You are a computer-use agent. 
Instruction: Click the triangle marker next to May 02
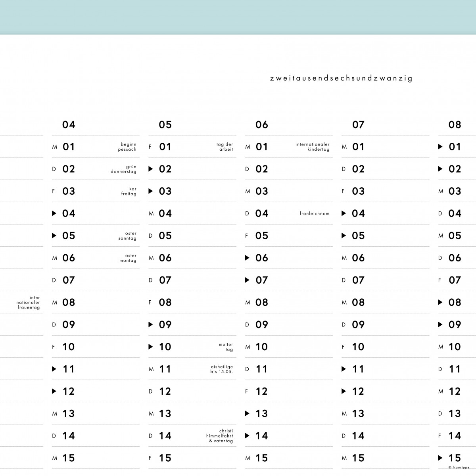(151, 169)
